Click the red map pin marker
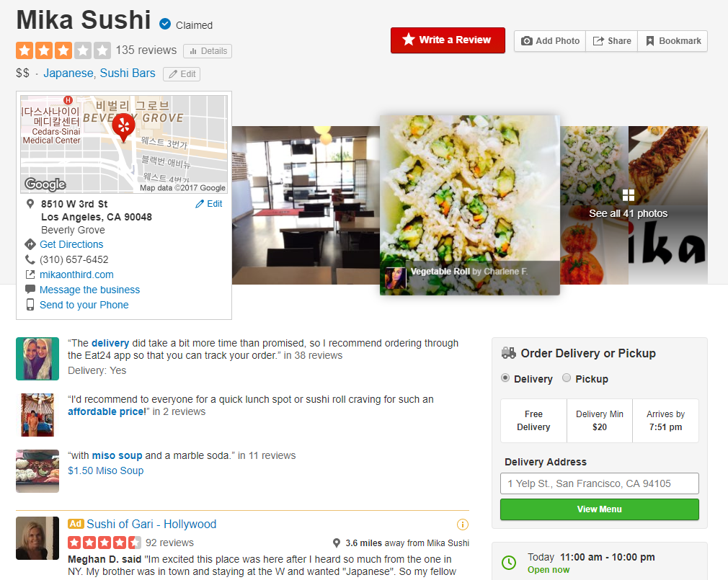Image resolution: width=728 pixels, height=580 pixels. coord(123,127)
